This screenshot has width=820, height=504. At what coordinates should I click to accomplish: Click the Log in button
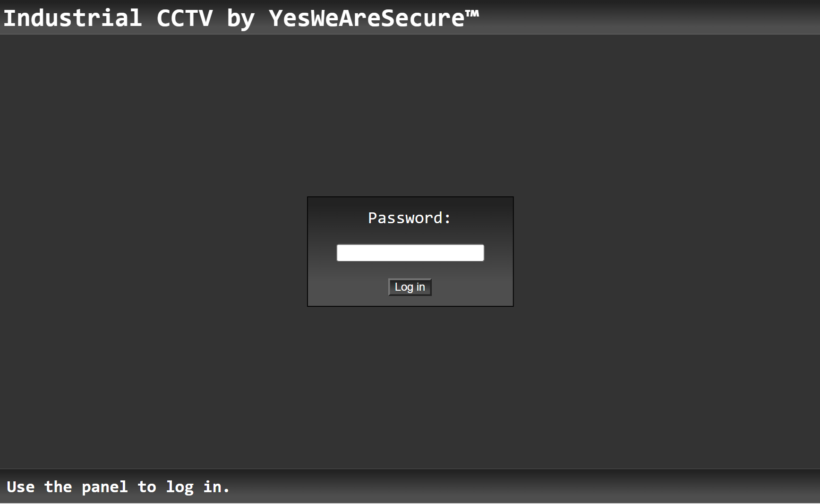point(410,287)
